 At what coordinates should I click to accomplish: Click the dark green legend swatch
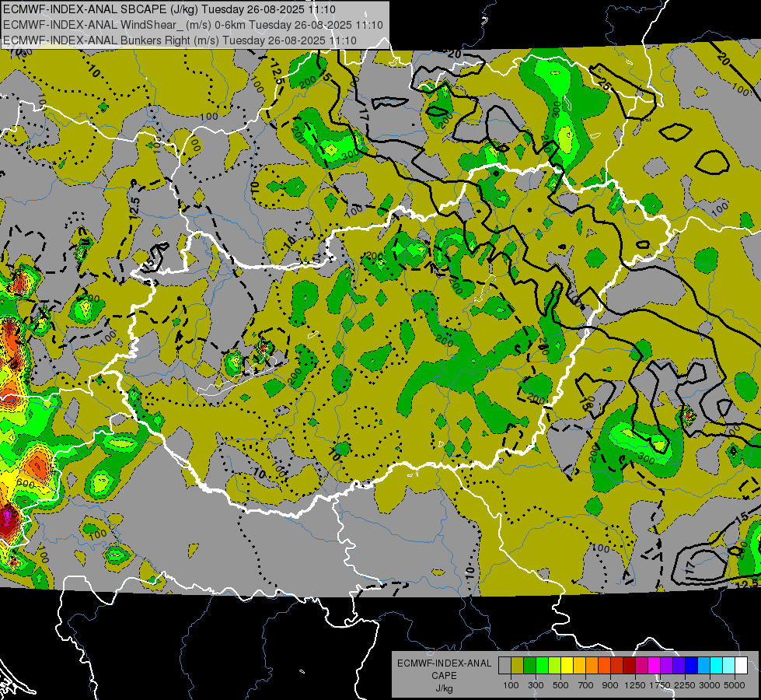(529, 665)
